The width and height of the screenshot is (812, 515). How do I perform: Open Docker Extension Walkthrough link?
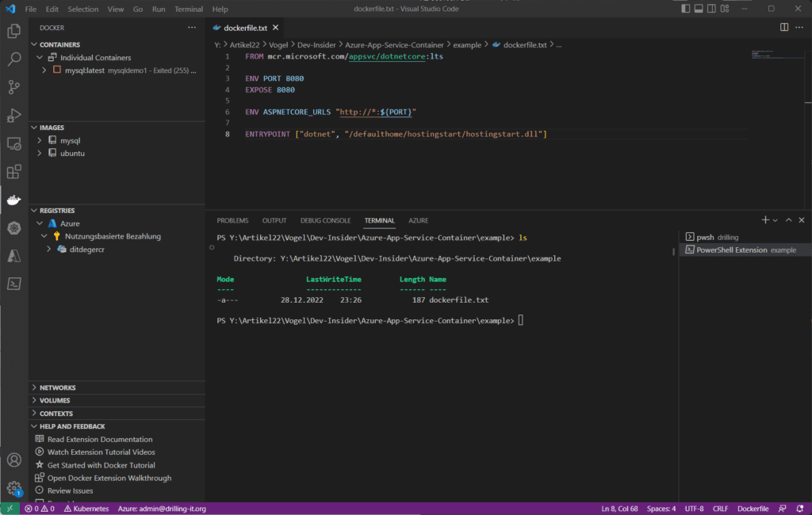click(109, 479)
